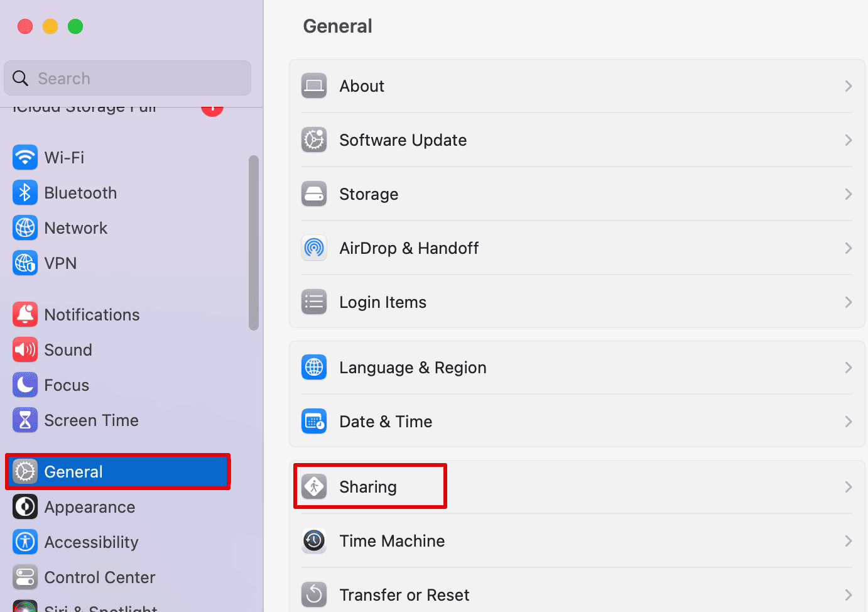Open Screen Time settings
Viewport: 868px width, 612px height.
coord(91,420)
